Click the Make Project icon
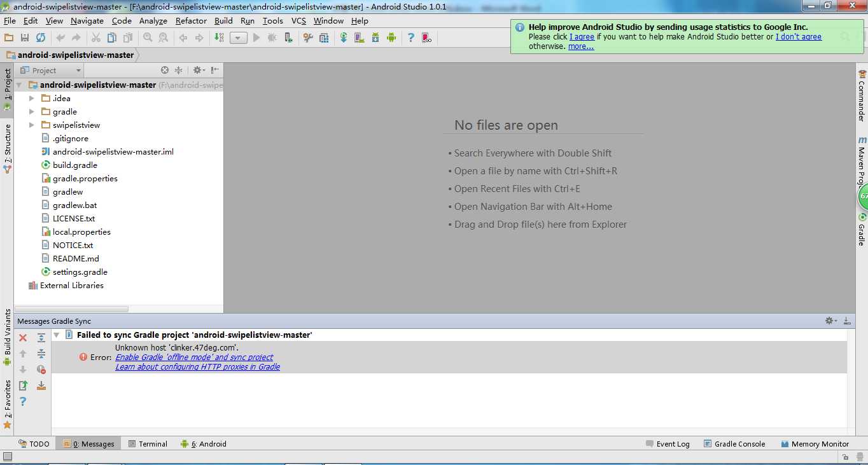This screenshot has height=465, width=868. coord(220,38)
